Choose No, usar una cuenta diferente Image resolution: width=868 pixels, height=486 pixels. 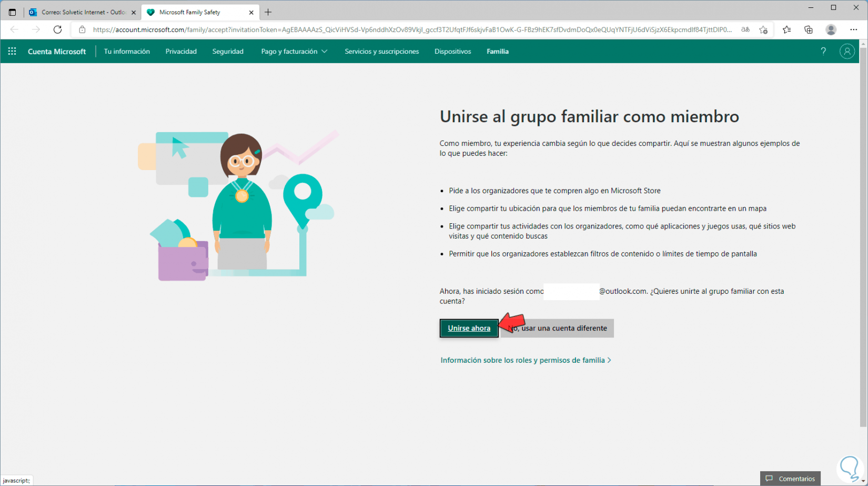[x=557, y=328]
